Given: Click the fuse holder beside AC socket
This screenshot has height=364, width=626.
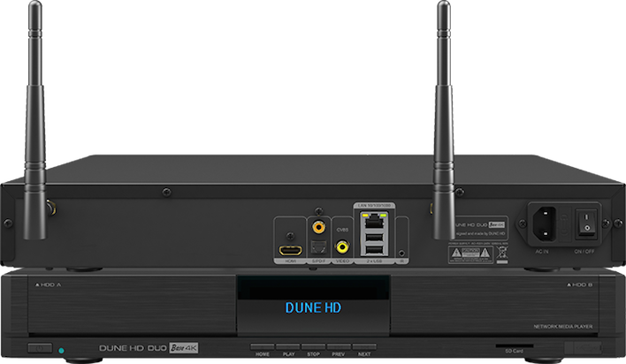Looking at the screenshot, I should 564,224.
